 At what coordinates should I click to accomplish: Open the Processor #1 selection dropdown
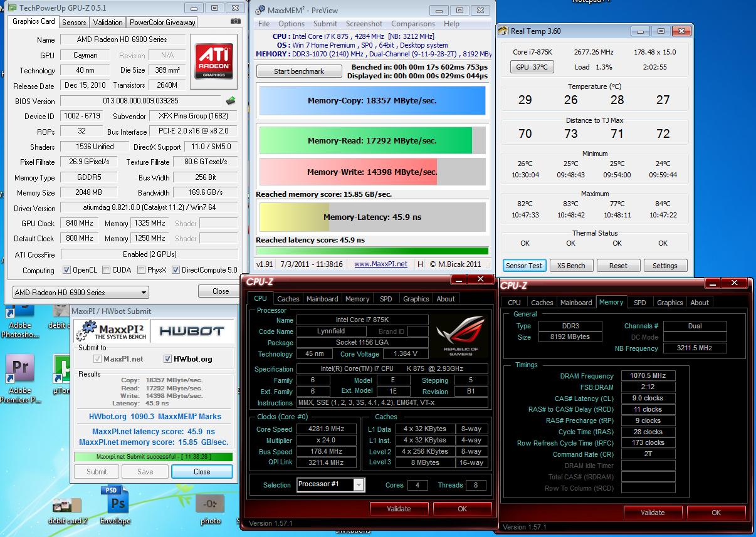331,484
